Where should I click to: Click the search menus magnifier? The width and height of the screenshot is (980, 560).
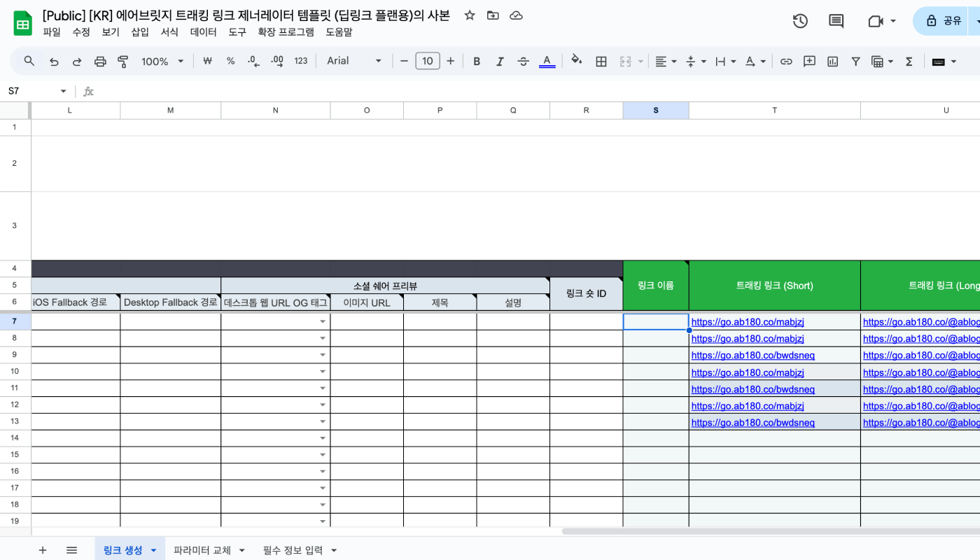click(29, 61)
